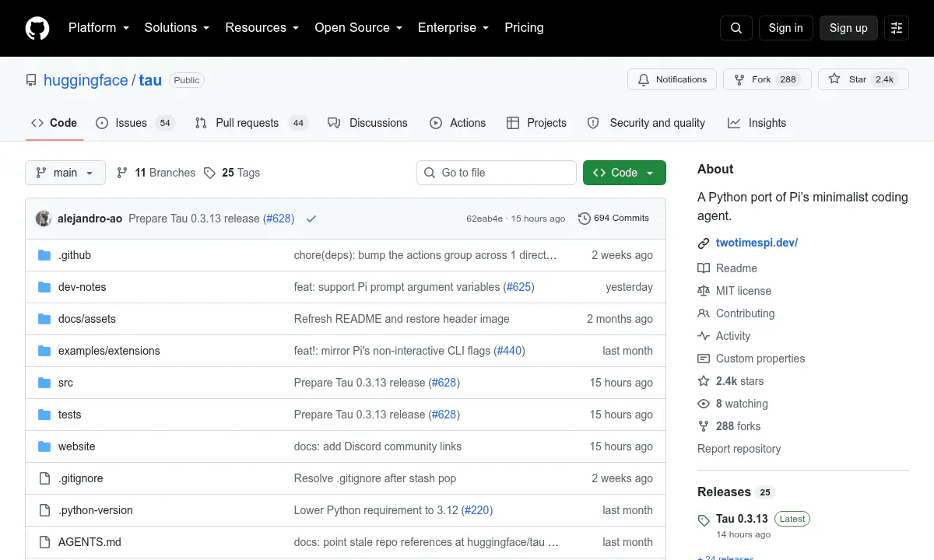Expand the Platform menu
This screenshot has height=560, width=934.
tap(98, 27)
